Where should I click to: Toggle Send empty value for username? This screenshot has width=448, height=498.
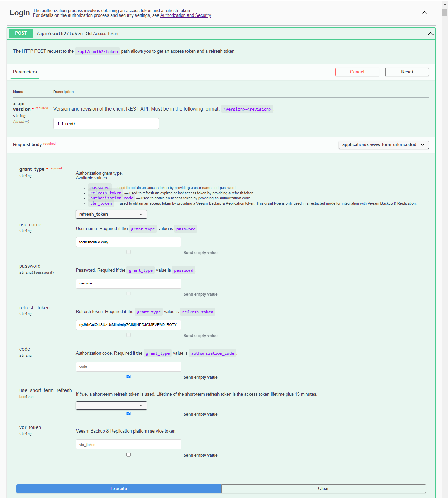(x=129, y=252)
